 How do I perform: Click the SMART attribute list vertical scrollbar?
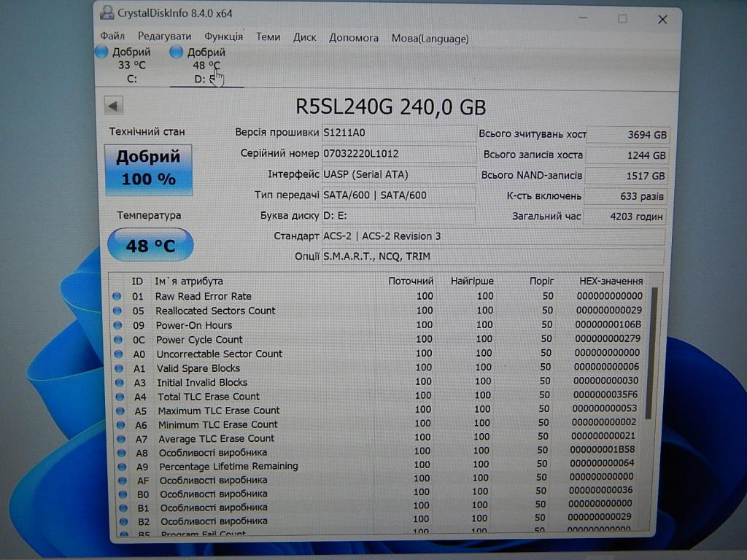click(651, 354)
